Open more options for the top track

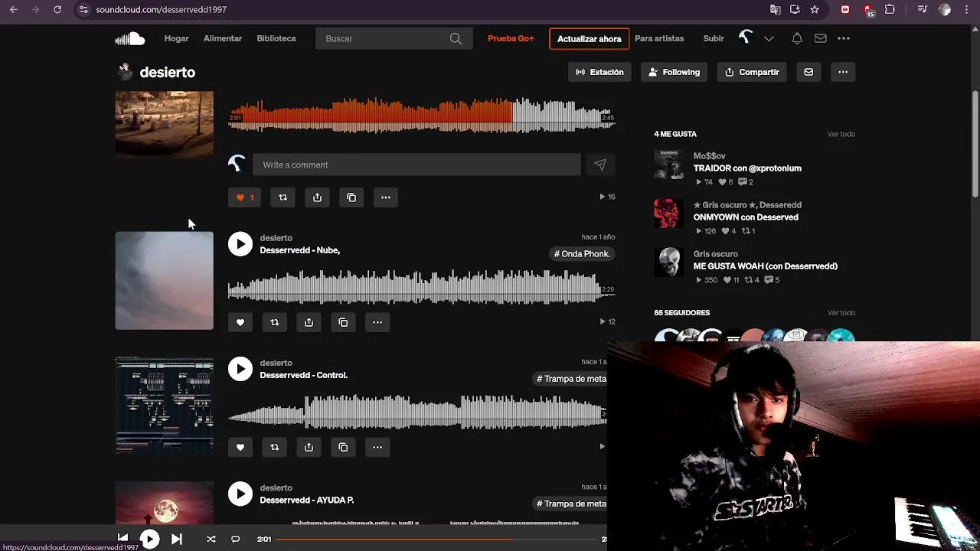[386, 197]
